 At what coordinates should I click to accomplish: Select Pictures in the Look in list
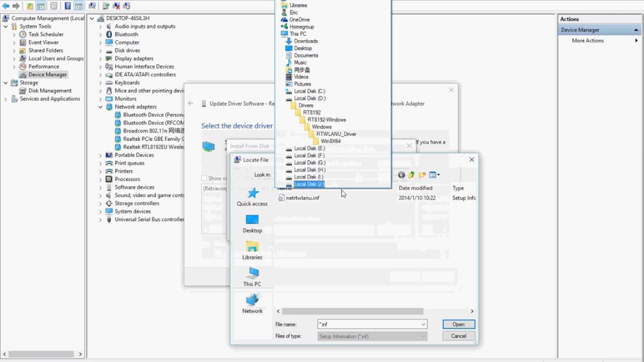302,84
